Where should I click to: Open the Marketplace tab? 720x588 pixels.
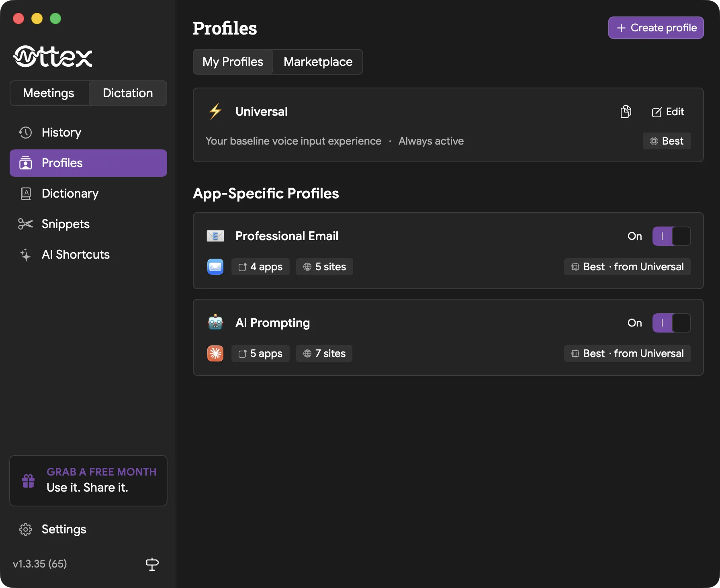point(318,62)
